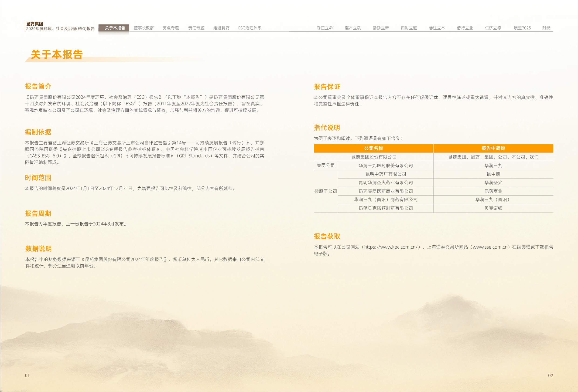Select the 报告周期 heading

pos(38,213)
